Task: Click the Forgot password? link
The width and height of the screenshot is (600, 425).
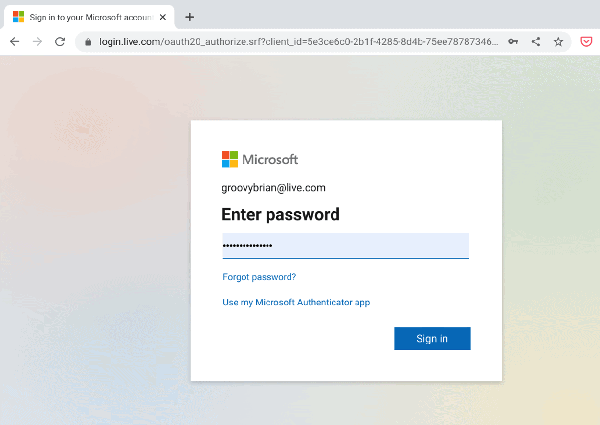Action: point(259,277)
